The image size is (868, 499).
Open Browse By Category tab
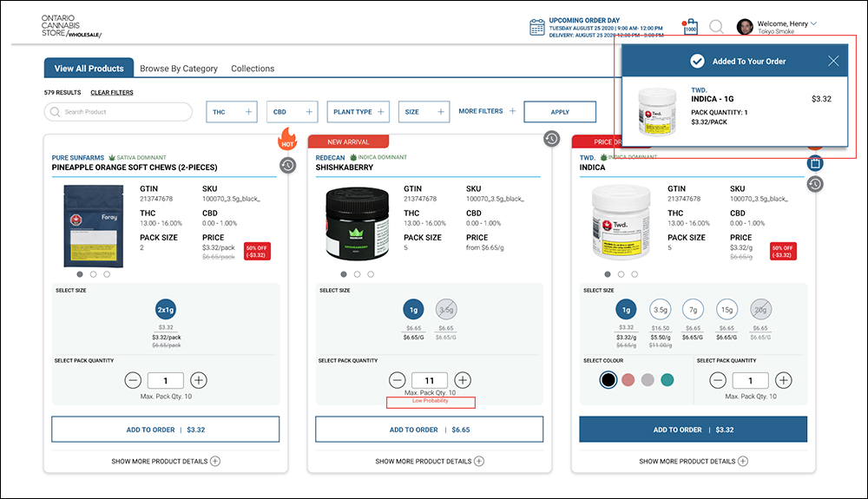point(178,69)
